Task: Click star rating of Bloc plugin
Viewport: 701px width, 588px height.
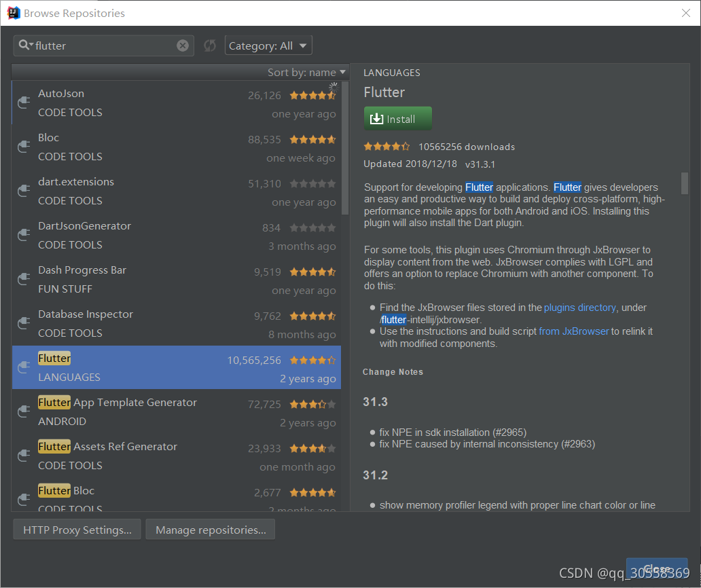Action: 312,139
